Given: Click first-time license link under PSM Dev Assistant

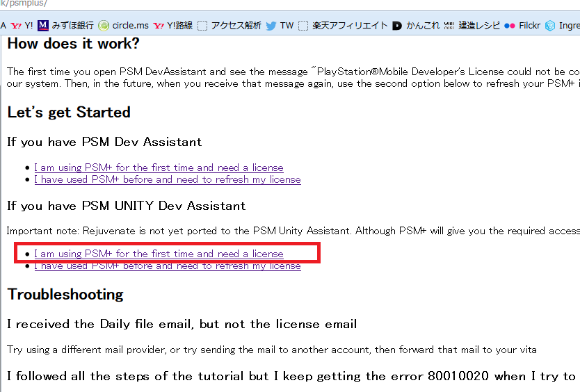Looking at the screenshot, I should pyautogui.click(x=159, y=168).
